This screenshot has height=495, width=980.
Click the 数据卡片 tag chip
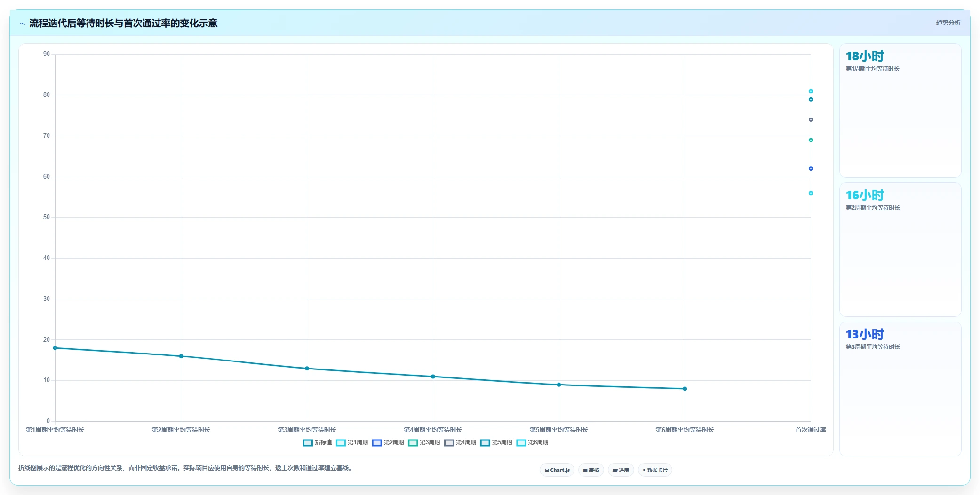[655, 470]
